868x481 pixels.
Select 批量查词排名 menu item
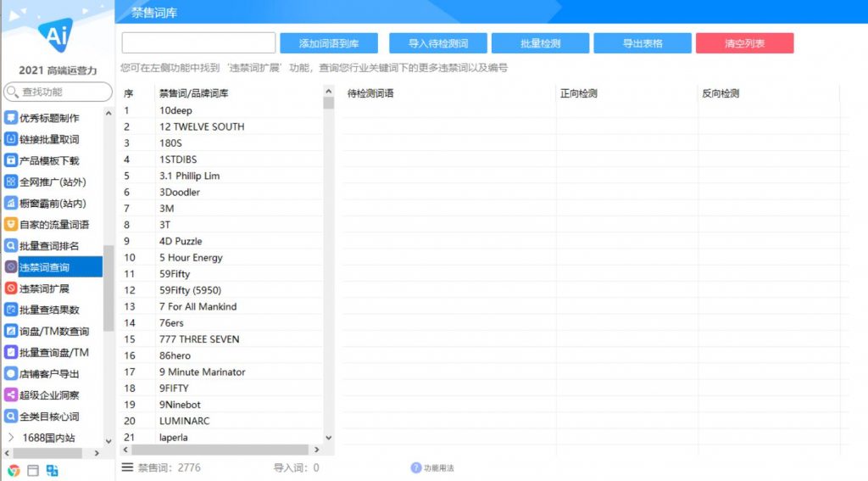tap(49, 245)
